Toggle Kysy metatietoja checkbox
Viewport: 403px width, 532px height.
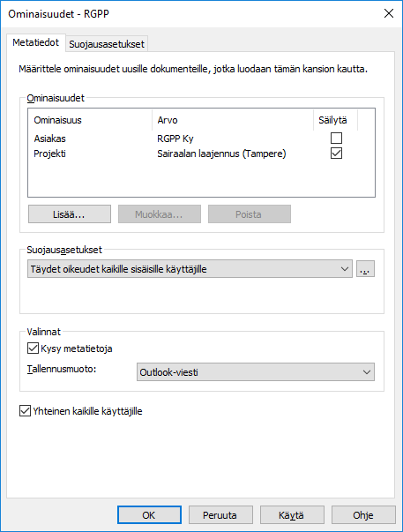(33, 348)
